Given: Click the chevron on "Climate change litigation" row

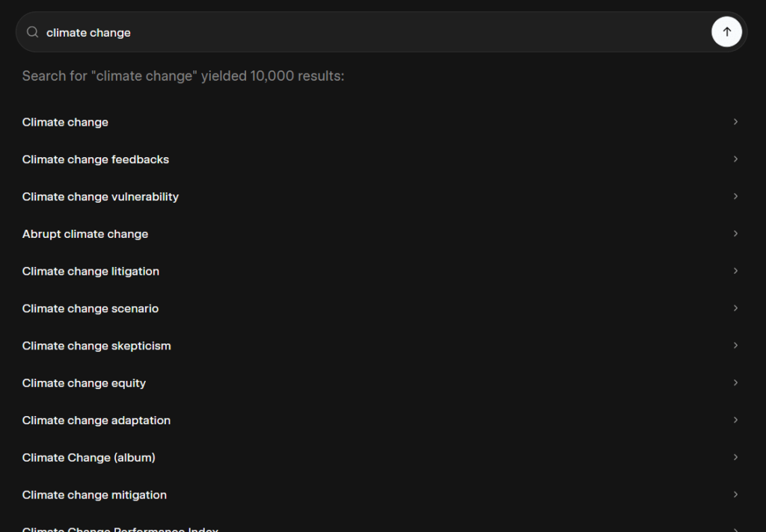Looking at the screenshot, I should pyautogui.click(x=735, y=272).
